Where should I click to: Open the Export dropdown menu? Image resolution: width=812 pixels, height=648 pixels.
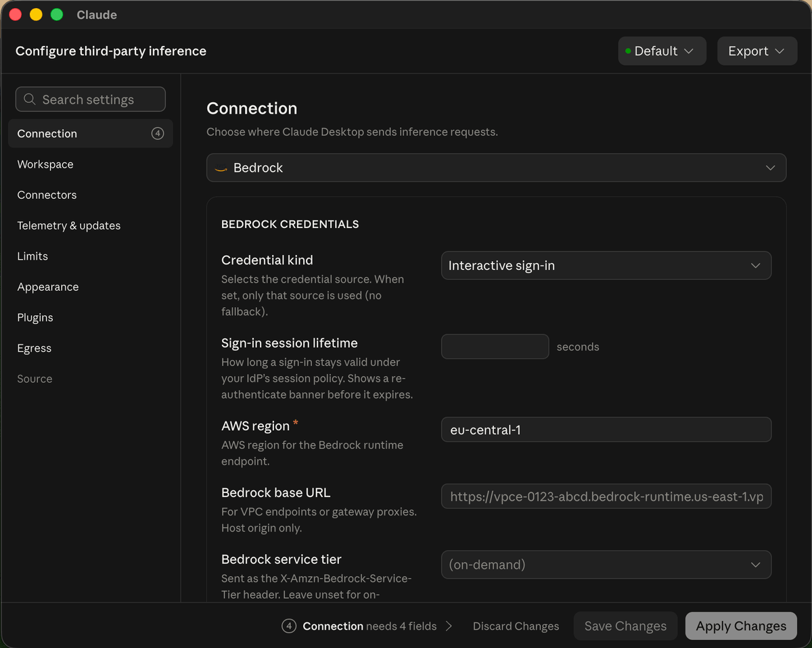[757, 51]
